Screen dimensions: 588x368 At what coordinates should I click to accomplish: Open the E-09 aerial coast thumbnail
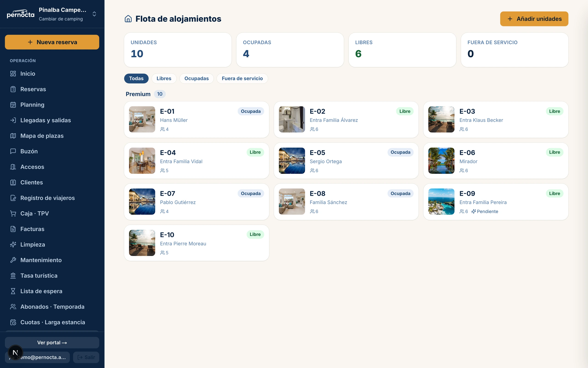pyautogui.click(x=441, y=201)
